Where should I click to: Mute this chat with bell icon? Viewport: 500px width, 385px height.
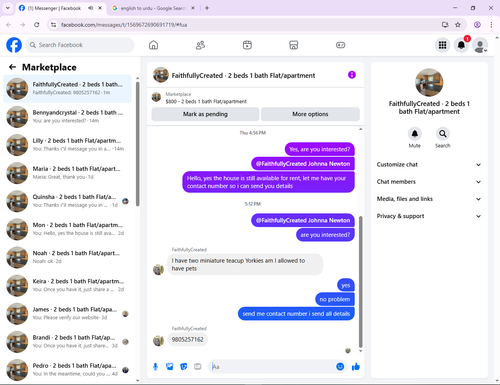point(415,134)
